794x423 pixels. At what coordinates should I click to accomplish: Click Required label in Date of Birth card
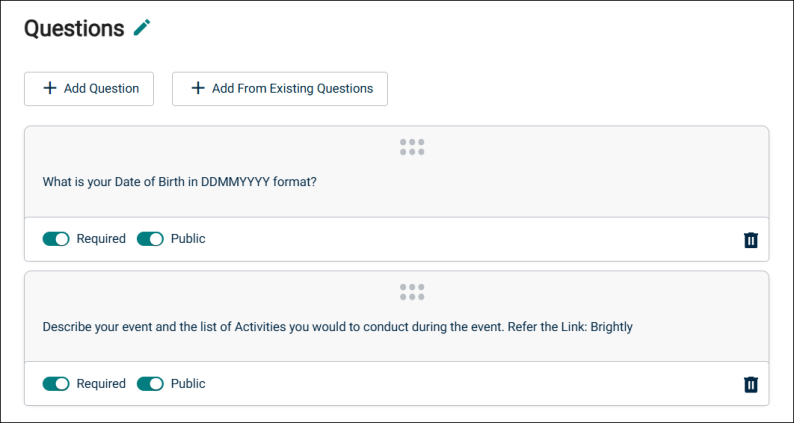pyautogui.click(x=101, y=239)
